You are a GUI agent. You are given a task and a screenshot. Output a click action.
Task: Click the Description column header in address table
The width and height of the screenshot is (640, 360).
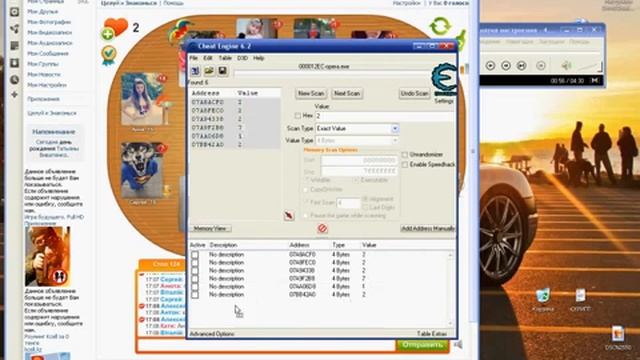point(223,245)
